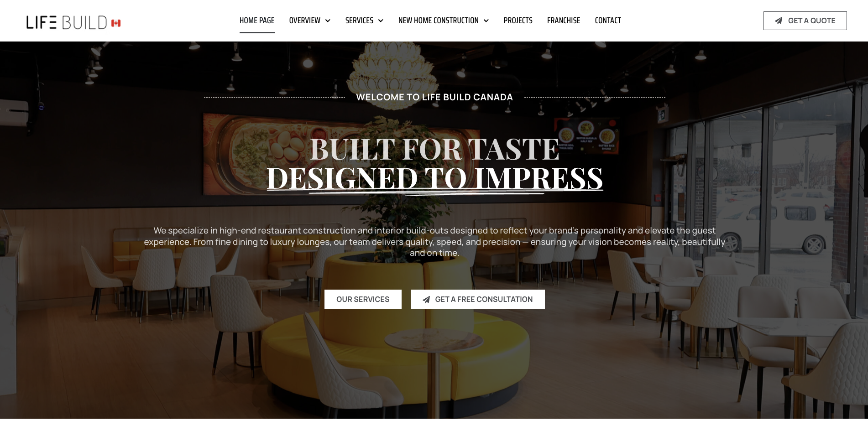This screenshot has height=431, width=868.
Task: Select New Home Construction menu label
Action: click(x=439, y=21)
